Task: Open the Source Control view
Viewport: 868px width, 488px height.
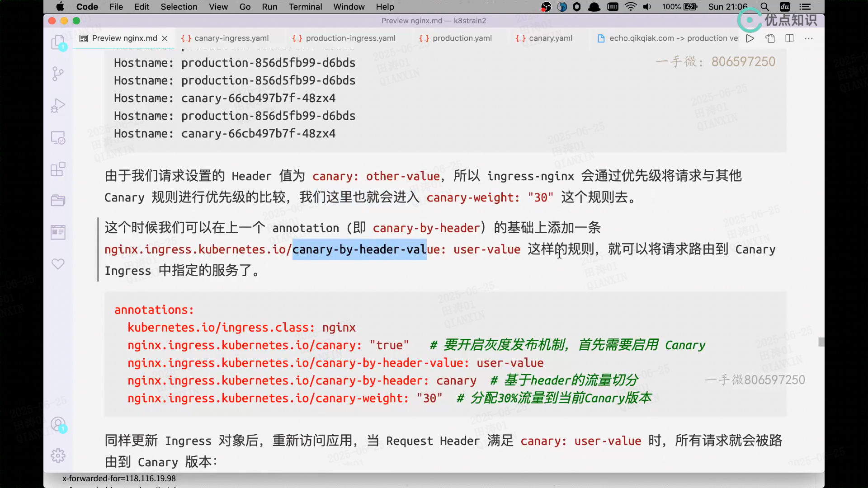Action: click(58, 74)
